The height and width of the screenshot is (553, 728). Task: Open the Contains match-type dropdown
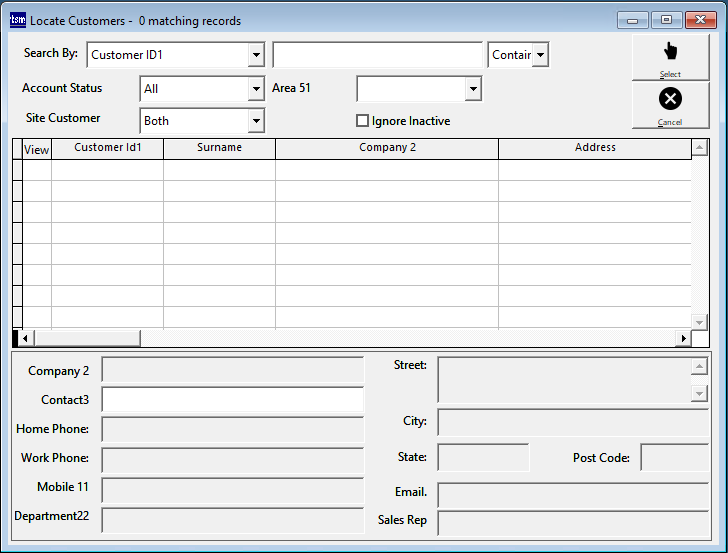[x=540, y=55]
